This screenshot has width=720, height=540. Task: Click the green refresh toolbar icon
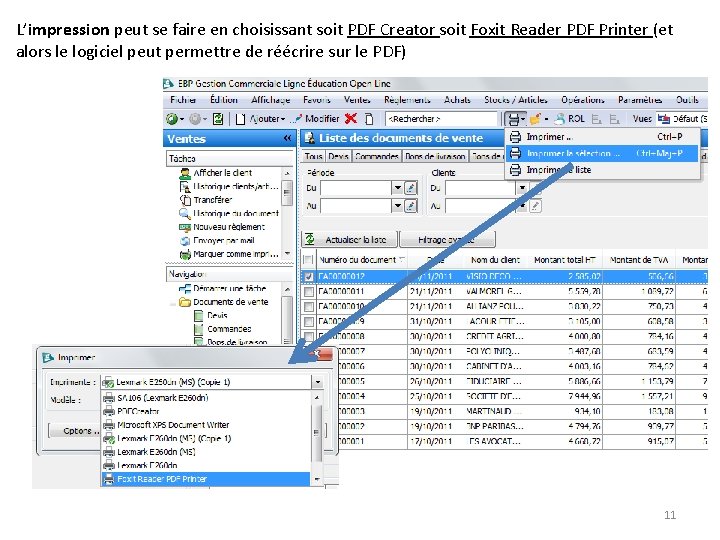[218, 119]
